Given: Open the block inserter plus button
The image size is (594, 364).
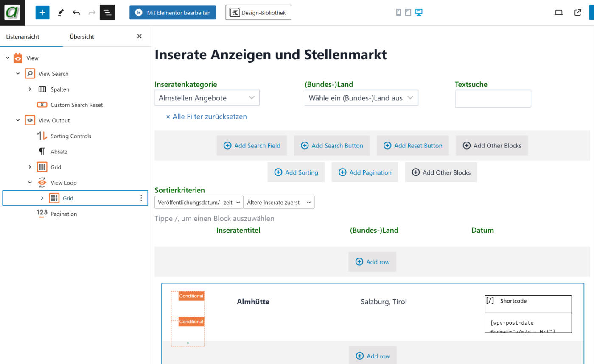Looking at the screenshot, I should (x=42, y=13).
